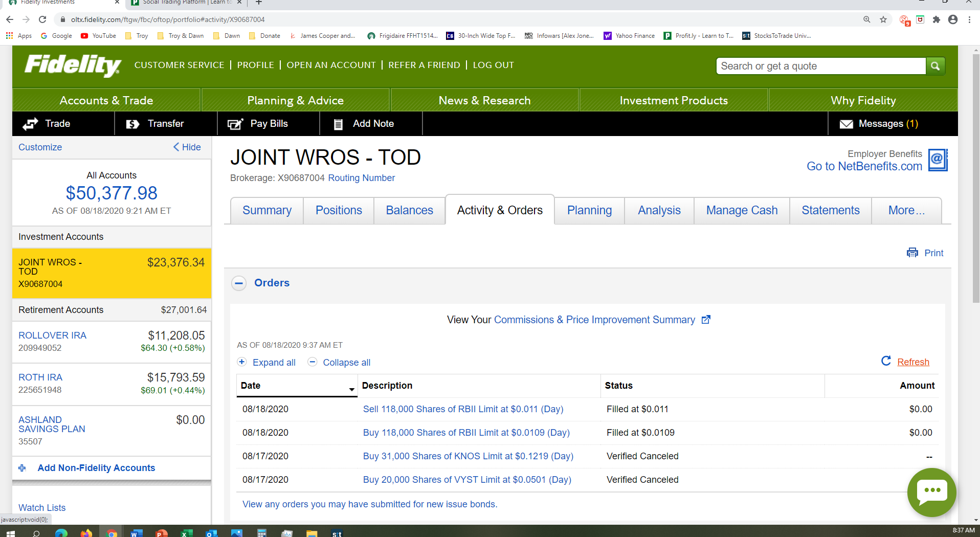This screenshot has width=980, height=537.
Task: Click the Fidelity logo
Action: [73, 65]
